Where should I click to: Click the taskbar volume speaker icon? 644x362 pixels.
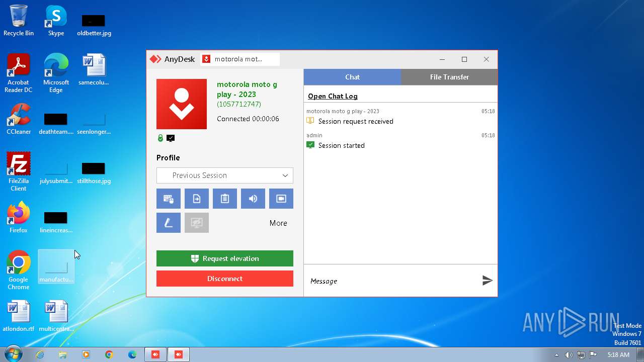(x=569, y=355)
